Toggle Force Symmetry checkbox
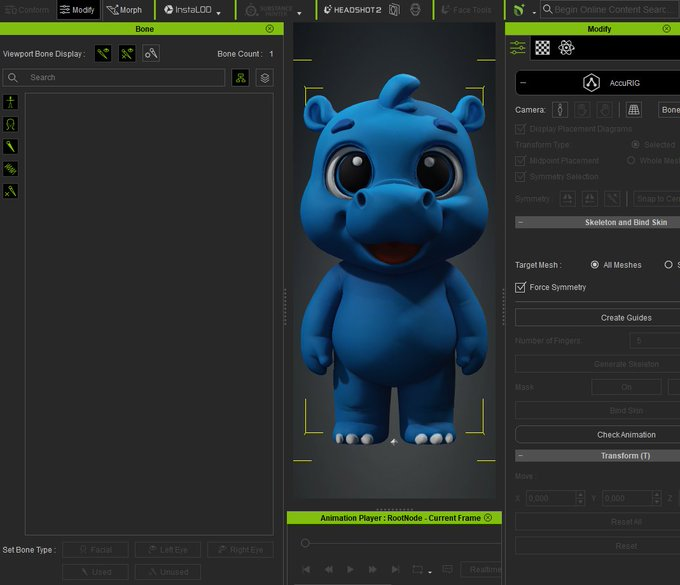680x585 pixels. [x=520, y=288]
